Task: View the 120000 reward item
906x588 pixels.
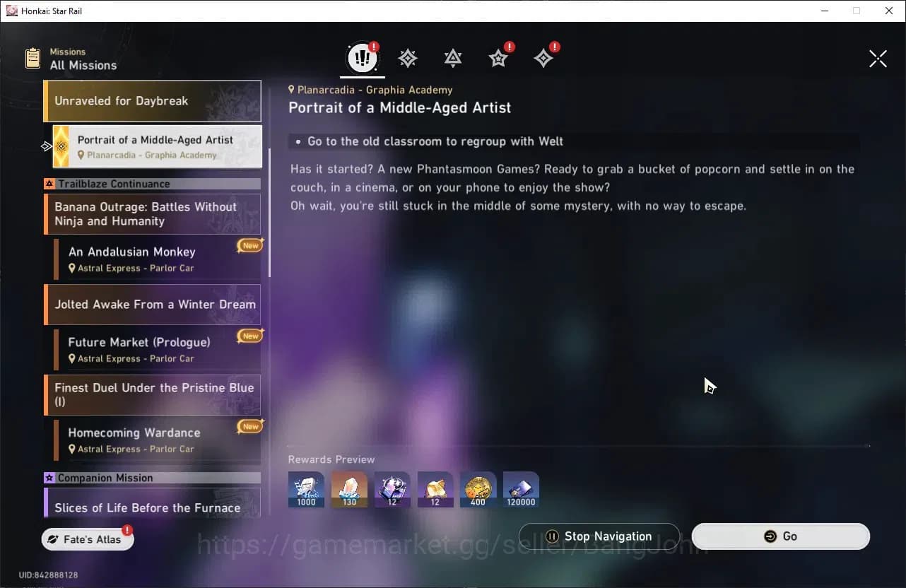Action: click(521, 490)
